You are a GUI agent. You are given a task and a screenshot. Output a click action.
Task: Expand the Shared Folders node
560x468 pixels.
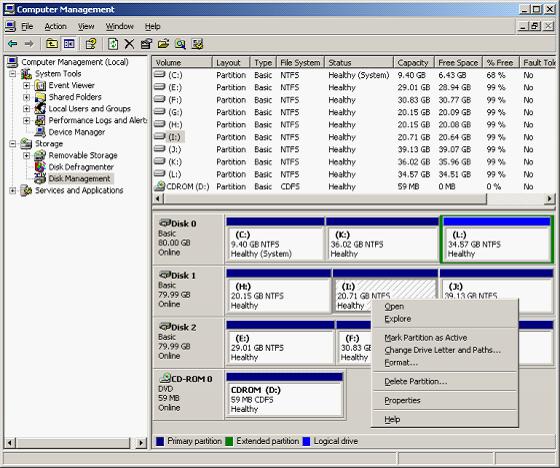[26, 97]
